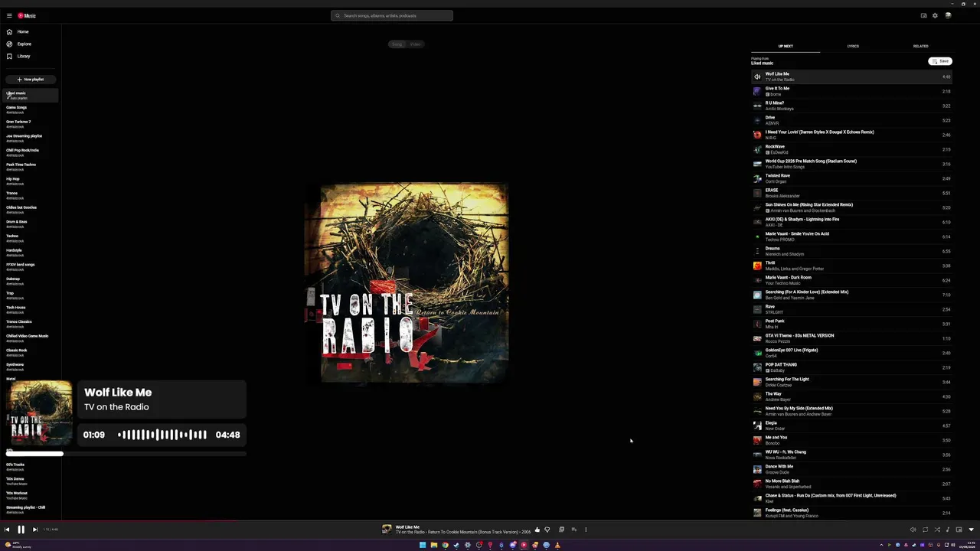Screen dimensions: 980x551
Task: Toggle shuffle in the player bar
Action: [937, 530]
